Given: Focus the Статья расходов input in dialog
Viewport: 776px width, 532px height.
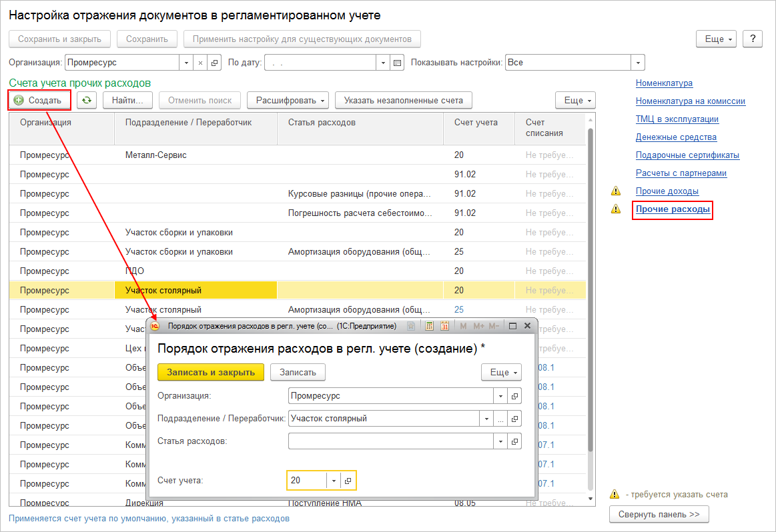Looking at the screenshot, I should (391, 441).
